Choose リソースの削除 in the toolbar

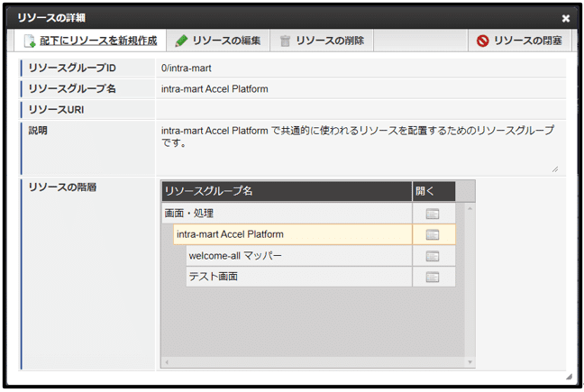(x=322, y=41)
